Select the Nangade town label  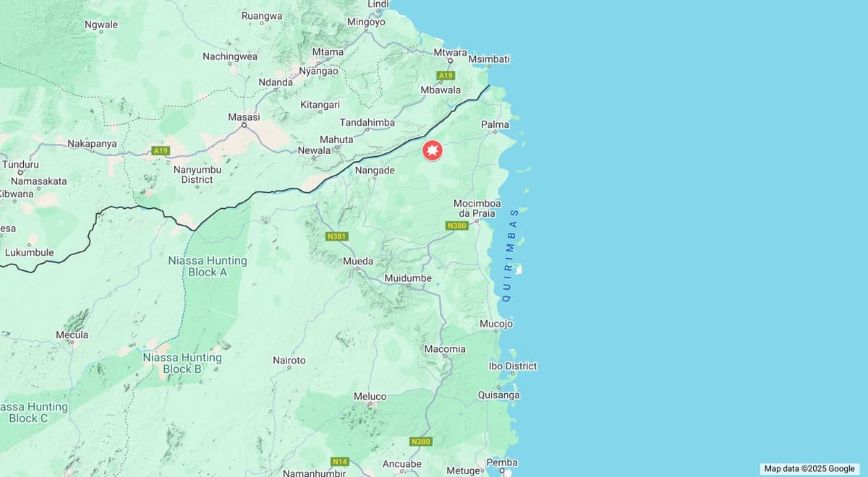(x=375, y=170)
